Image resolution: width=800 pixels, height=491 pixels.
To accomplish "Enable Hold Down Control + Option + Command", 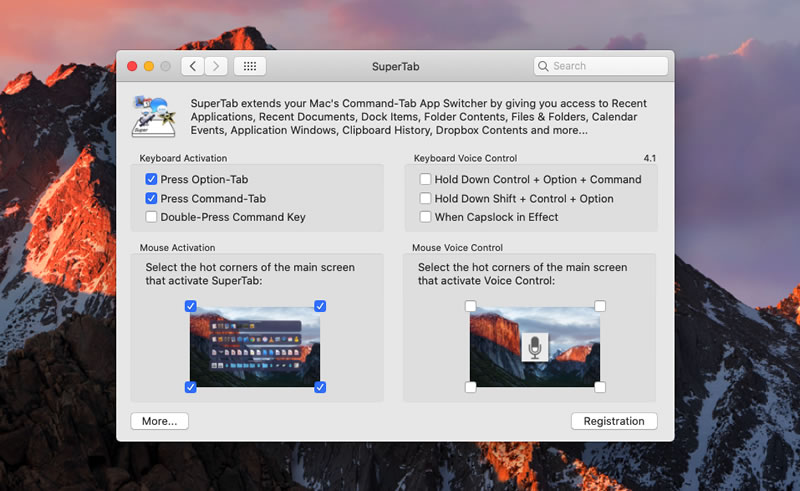I will click(425, 179).
